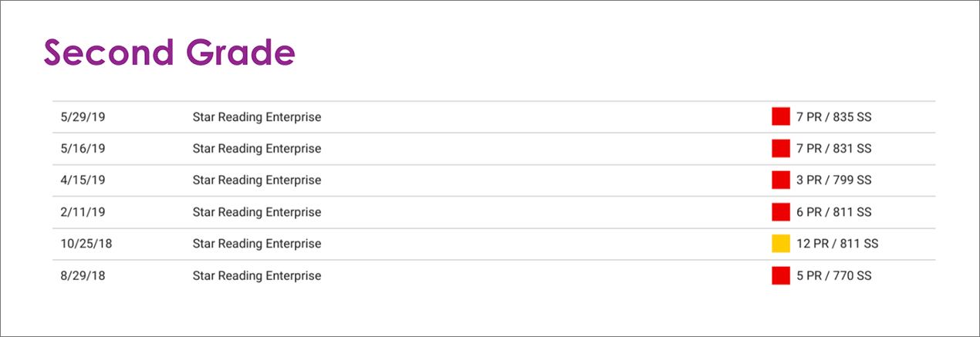The height and width of the screenshot is (337, 980).
Task: Click the 5 PR / 770 SS score
Action: [834, 275]
